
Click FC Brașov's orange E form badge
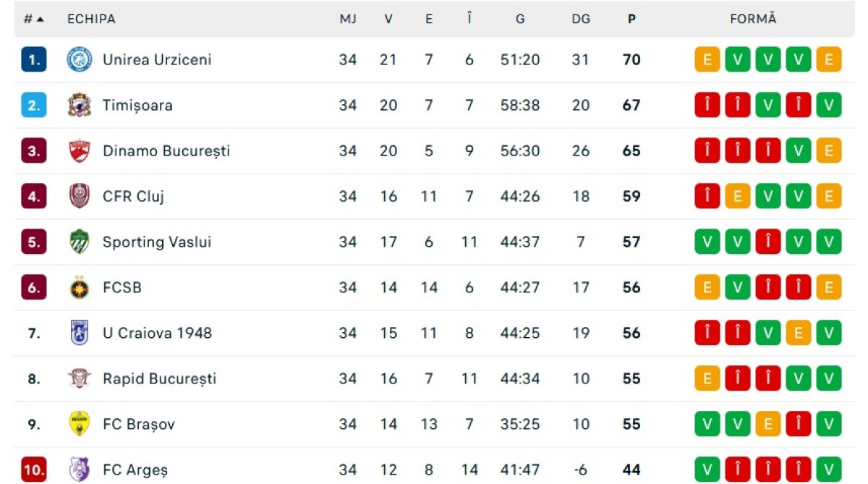pos(767,424)
